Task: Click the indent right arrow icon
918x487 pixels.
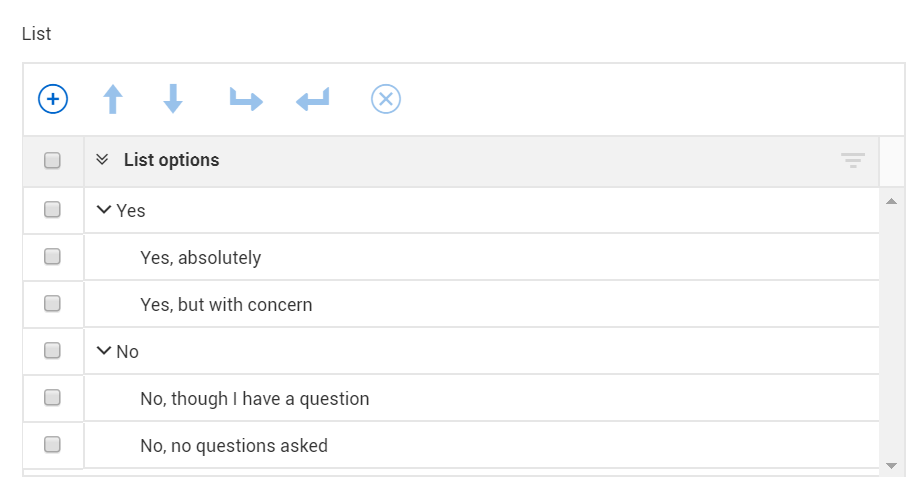Action: point(245,99)
